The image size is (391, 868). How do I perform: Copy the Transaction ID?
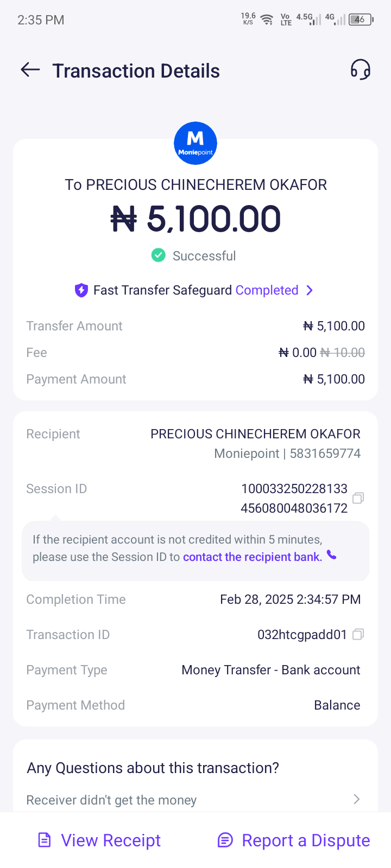(358, 634)
